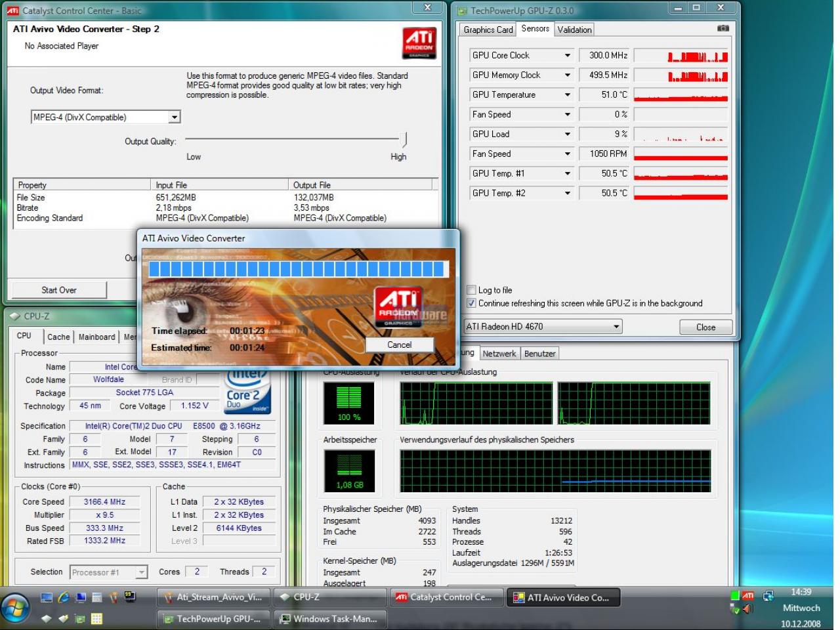This screenshot has width=840, height=630.
Task: Click the Intel Core 2 Duo logo in CPU-Z
Action: [x=247, y=392]
